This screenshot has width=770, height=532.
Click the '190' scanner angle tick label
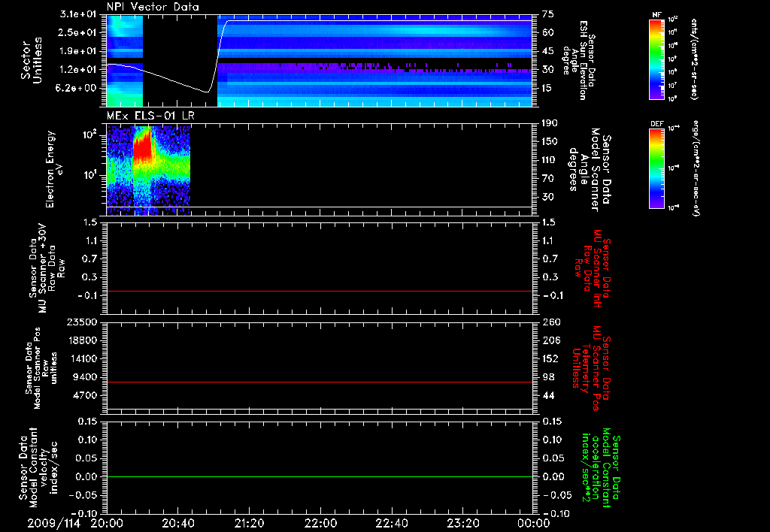pyautogui.click(x=550, y=123)
